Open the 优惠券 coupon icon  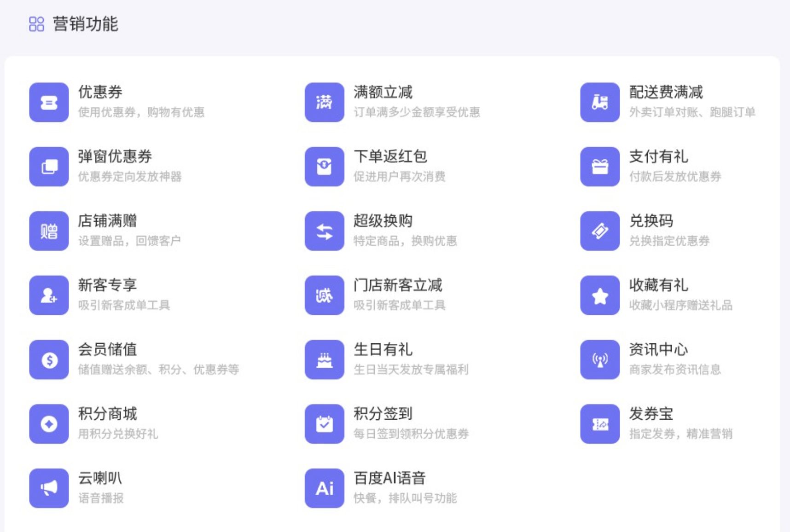pyautogui.click(x=49, y=102)
